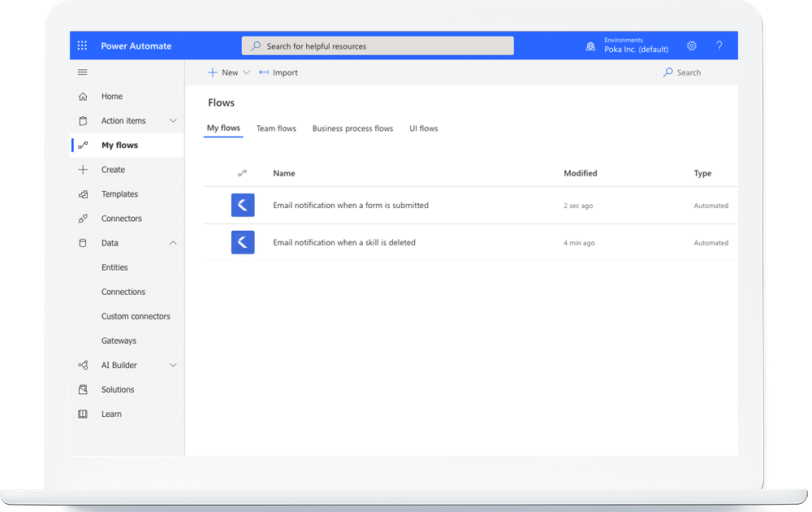Open the New dropdown arrow
Screen dimensions: 812x512
[x=247, y=72]
